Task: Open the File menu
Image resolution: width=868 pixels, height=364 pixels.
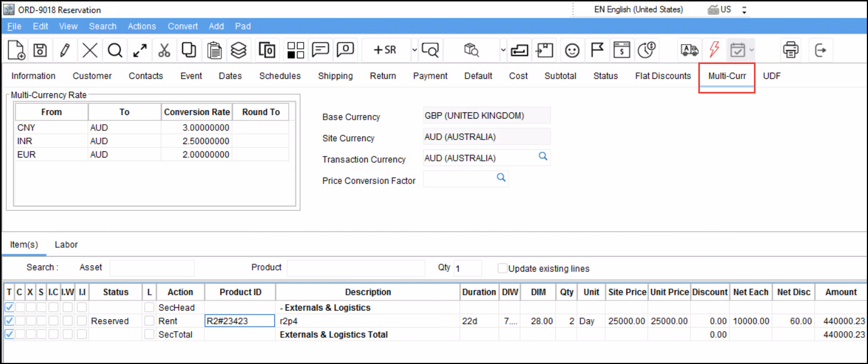Action: pyautogui.click(x=14, y=26)
